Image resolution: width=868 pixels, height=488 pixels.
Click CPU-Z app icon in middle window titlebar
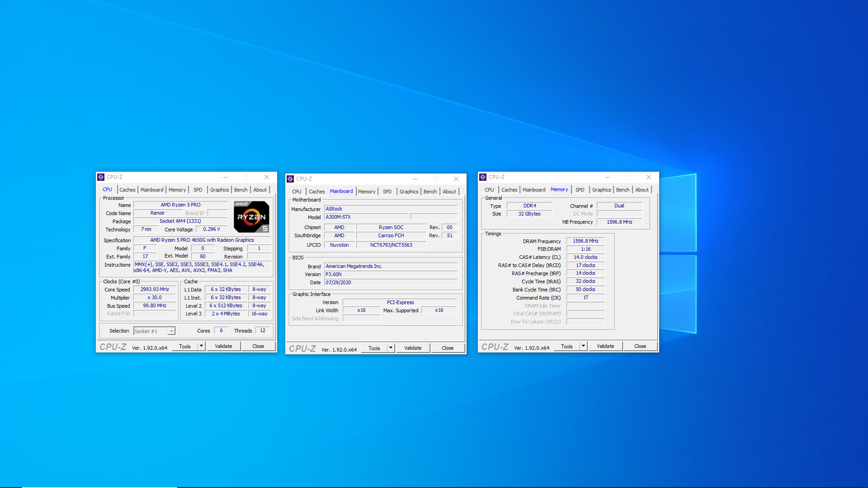pos(290,179)
